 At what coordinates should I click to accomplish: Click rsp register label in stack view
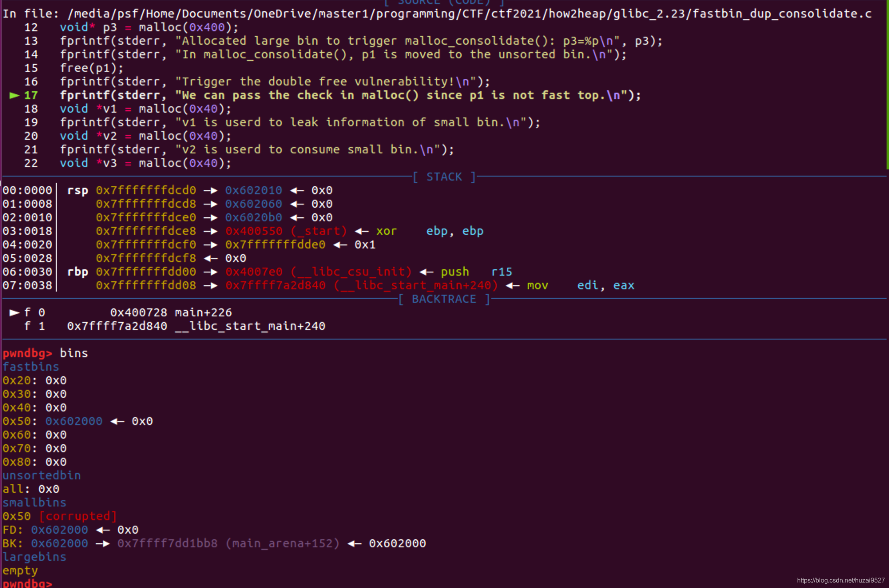(x=77, y=191)
